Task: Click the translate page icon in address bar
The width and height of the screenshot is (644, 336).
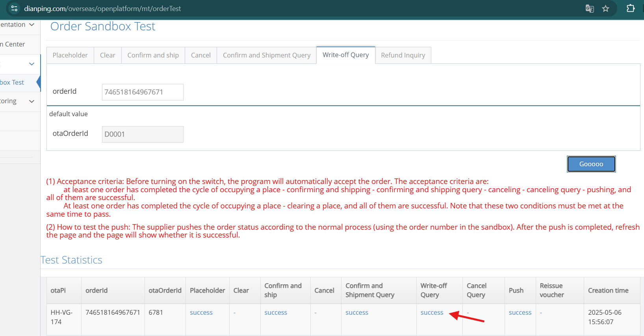Action: click(x=589, y=9)
